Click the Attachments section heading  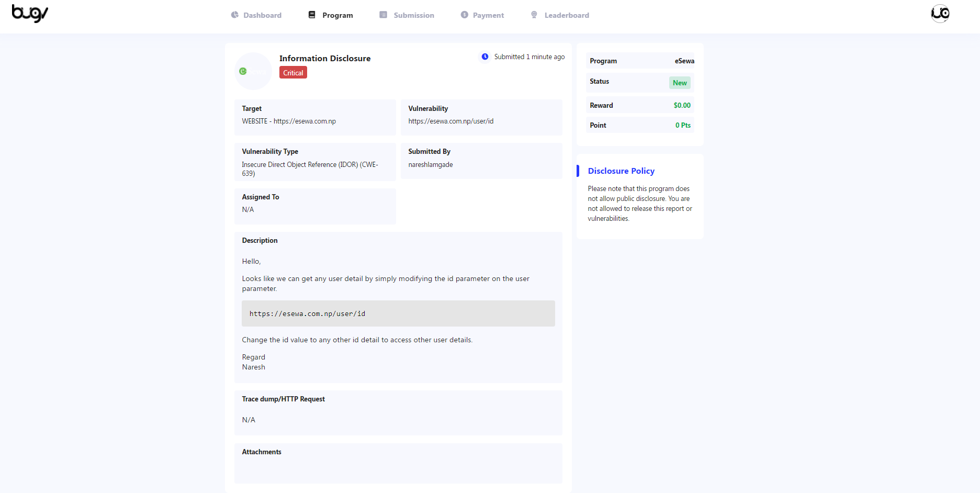[x=262, y=452]
